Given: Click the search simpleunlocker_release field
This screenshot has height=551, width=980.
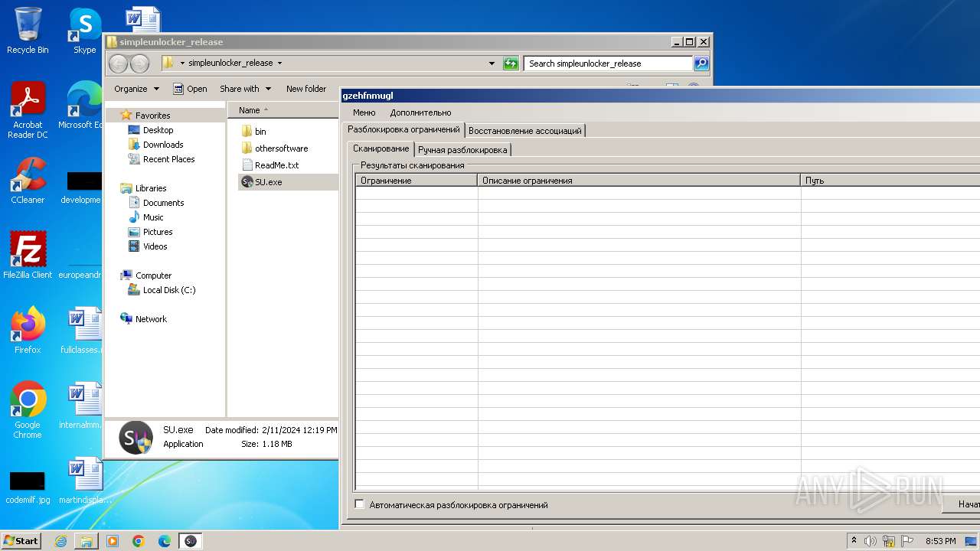Looking at the screenshot, I should click(x=608, y=64).
